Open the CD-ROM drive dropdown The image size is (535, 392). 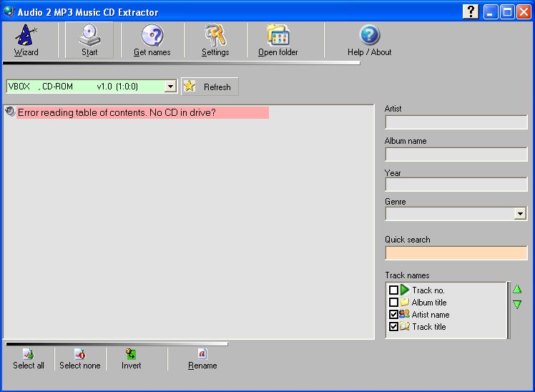[170, 87]
